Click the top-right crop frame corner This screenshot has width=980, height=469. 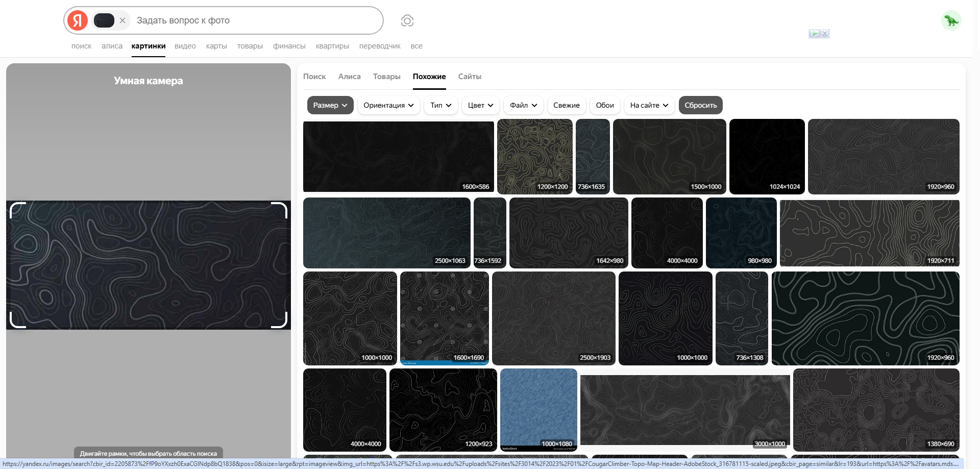pyautogui.click(x=279, y=210)
